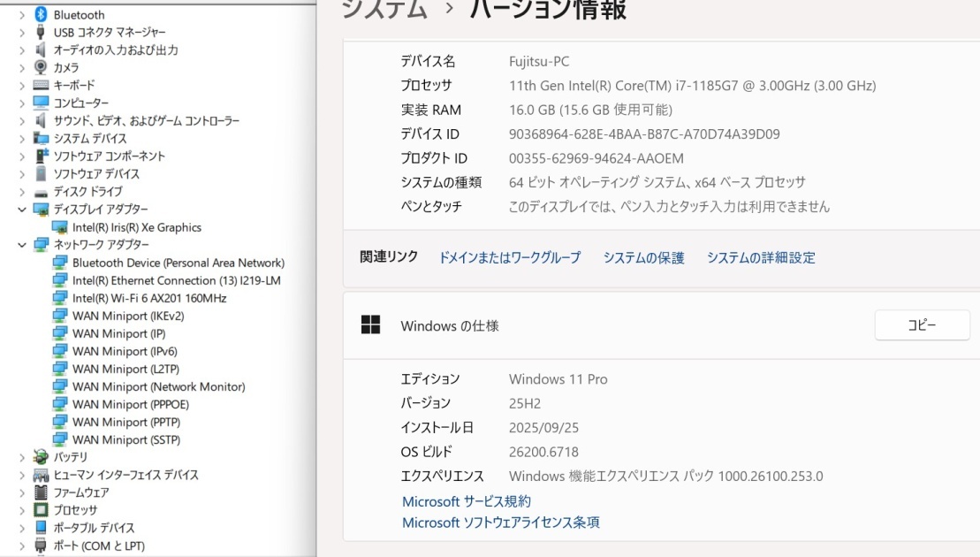Image resolution: width=980 pixels, height=557 pixels.
Task: Select Intel Ethernet Connection I219-LM device
Action: coord(176,280)
